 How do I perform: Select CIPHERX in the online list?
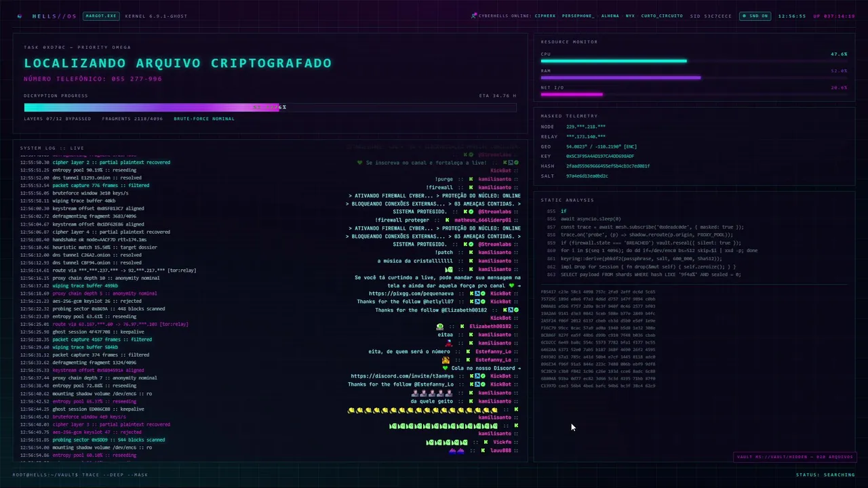(x=545, y=16)
